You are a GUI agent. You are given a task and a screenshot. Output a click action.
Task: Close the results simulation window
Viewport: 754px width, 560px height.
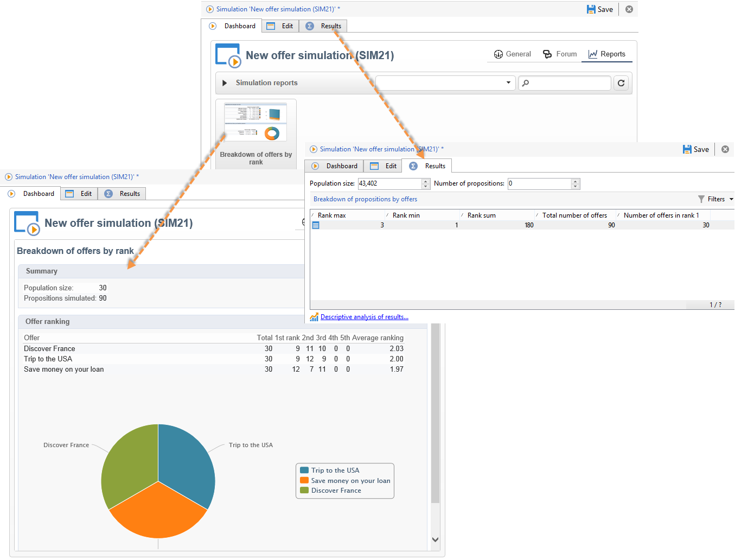point(725,149)
